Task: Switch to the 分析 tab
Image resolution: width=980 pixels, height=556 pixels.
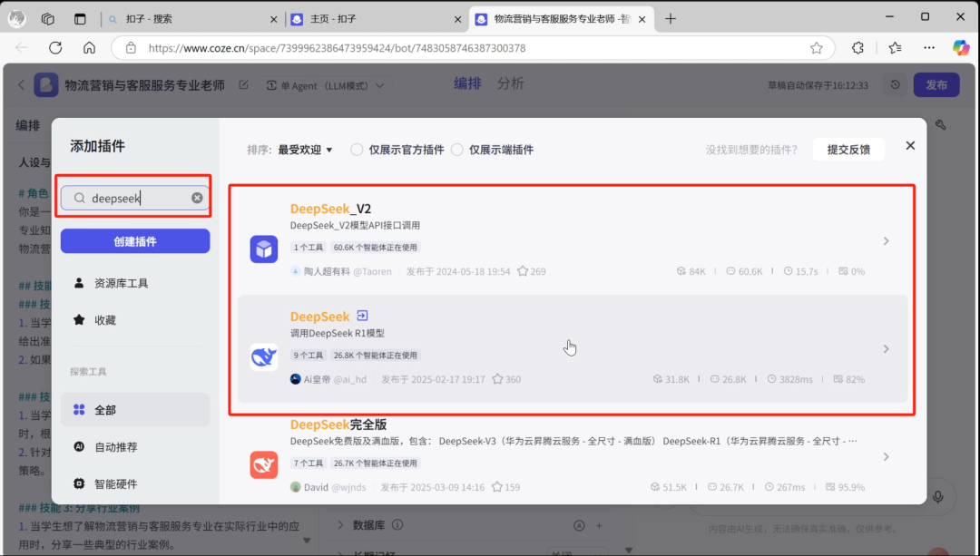Action: click(508, 83)
